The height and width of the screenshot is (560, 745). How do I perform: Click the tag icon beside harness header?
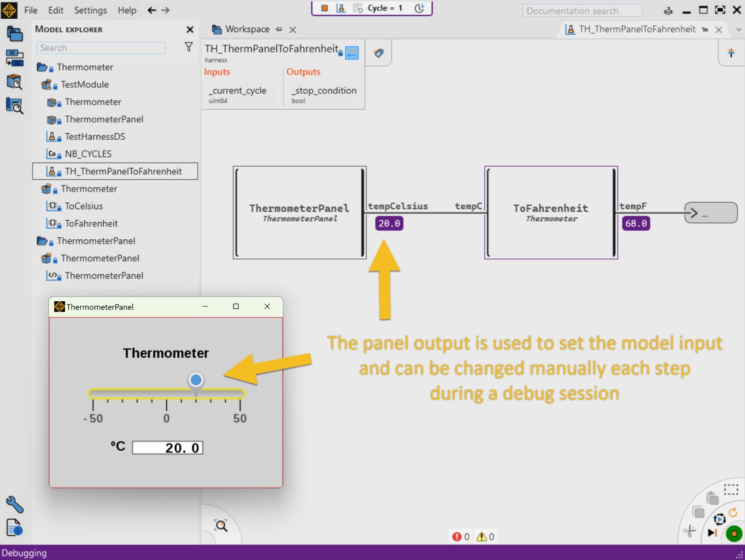coord(378,53)
